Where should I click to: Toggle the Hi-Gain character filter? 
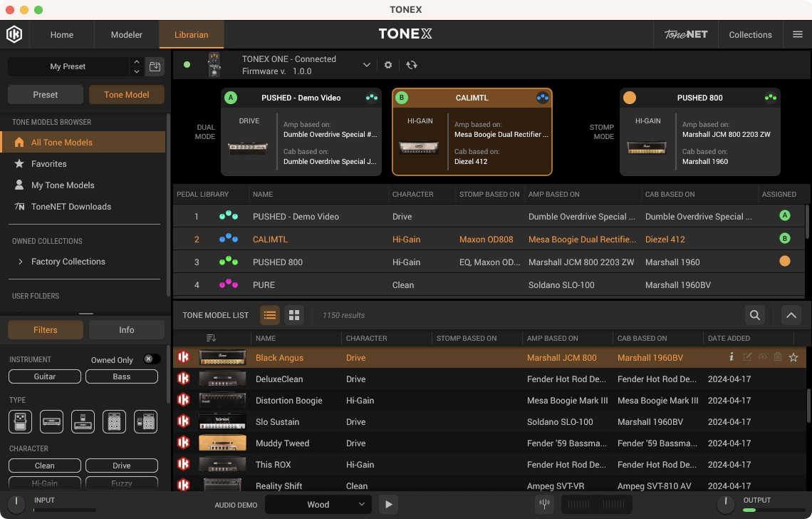(x=44, y=483)
